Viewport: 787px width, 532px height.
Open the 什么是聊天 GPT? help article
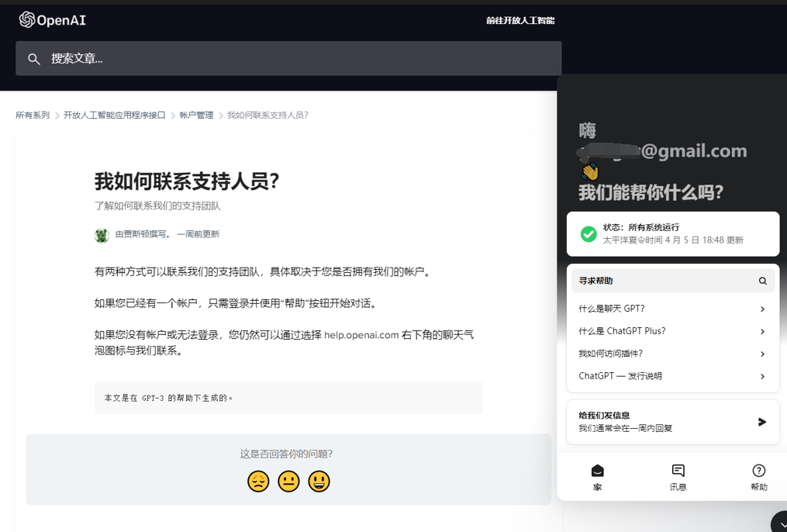[x=672, y=309]
